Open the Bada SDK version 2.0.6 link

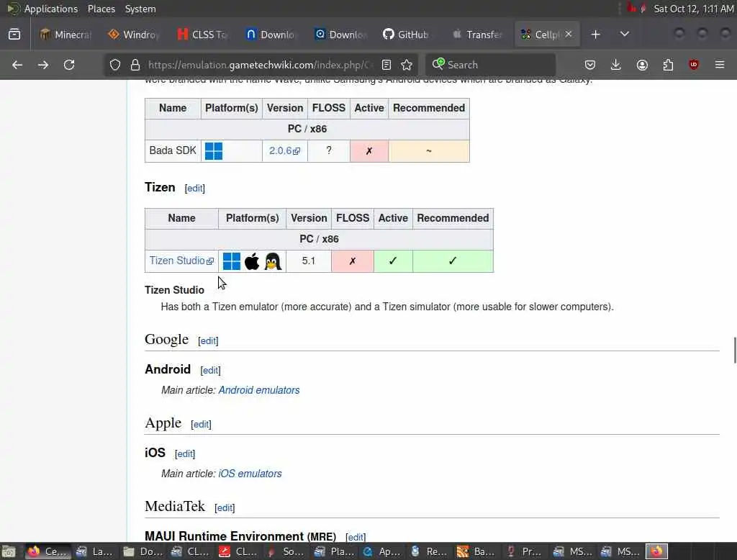click(284, 151)
